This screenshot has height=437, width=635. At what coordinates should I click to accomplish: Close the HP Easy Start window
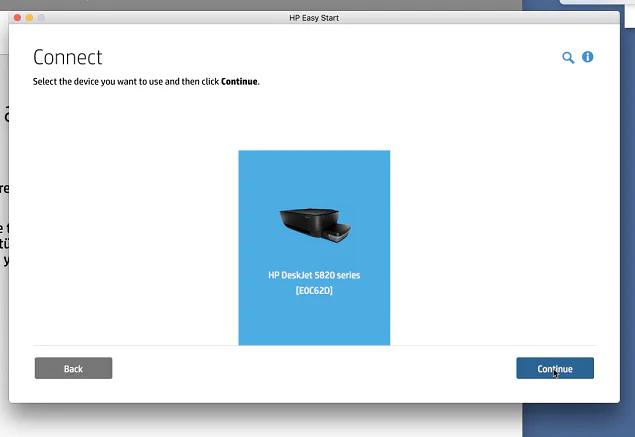17,18
